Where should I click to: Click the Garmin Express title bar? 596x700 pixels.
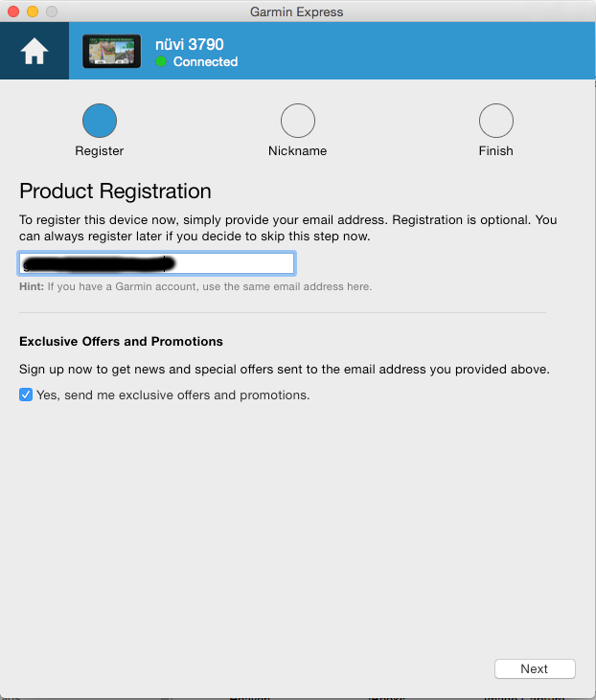coord(297,11)
